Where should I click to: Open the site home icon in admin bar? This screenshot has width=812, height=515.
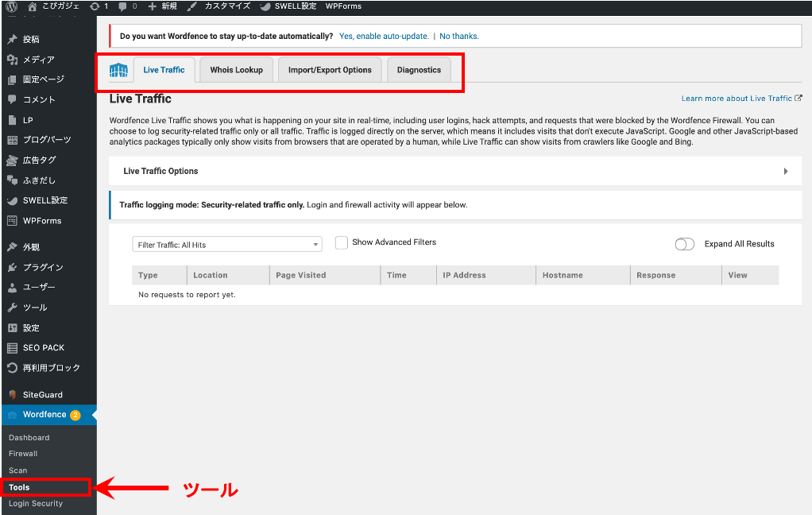32,6
